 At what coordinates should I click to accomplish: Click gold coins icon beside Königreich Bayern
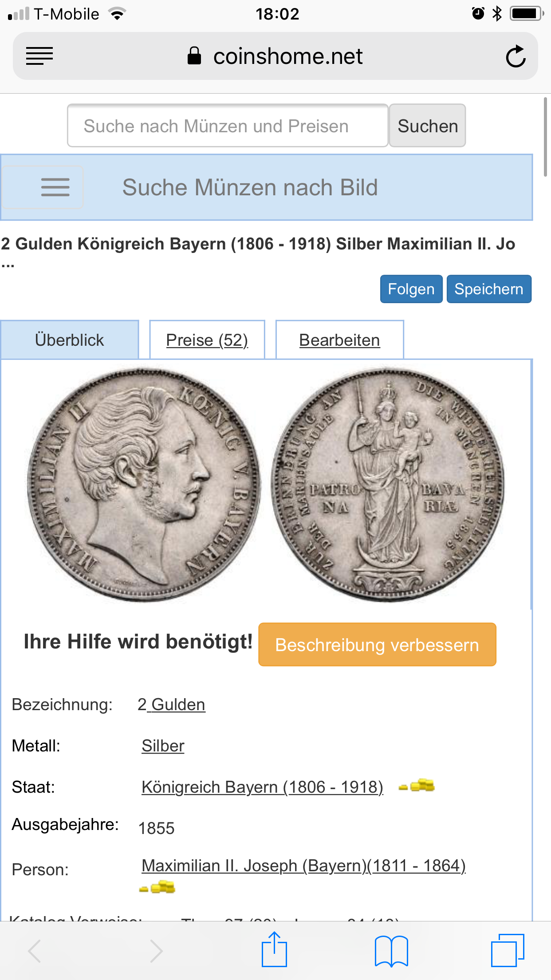(x=417, y=786)
